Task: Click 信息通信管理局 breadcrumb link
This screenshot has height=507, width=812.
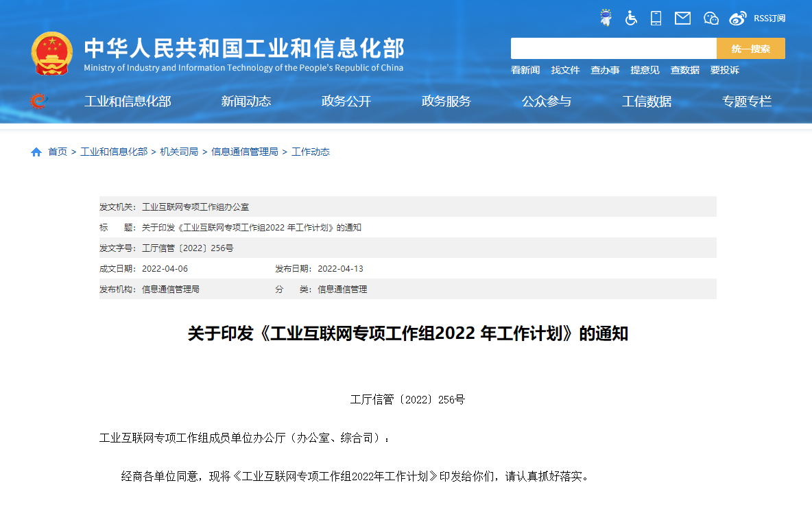Action: pos(244,152)
